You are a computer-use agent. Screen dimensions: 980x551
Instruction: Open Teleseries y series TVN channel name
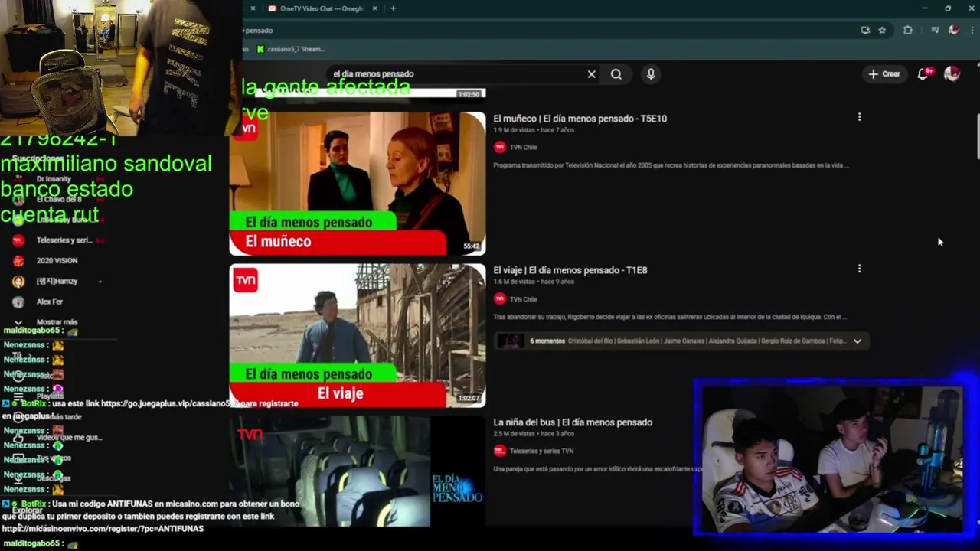[541, 451]
